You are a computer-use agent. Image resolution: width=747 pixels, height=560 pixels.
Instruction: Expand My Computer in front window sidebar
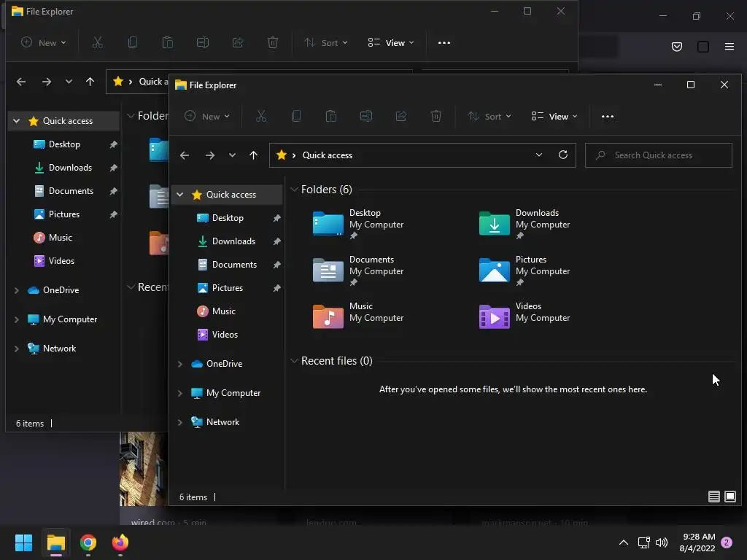[x=180, y=393]
